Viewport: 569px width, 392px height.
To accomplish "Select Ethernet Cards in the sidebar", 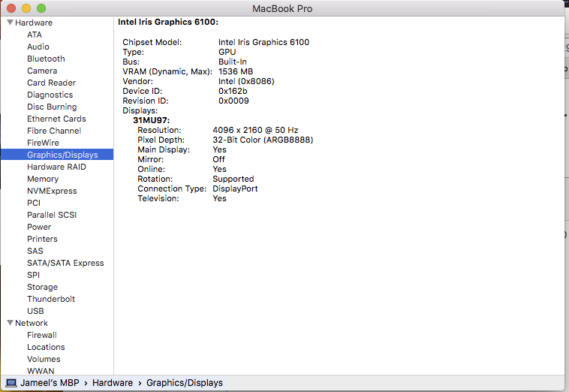I will 56,119.
